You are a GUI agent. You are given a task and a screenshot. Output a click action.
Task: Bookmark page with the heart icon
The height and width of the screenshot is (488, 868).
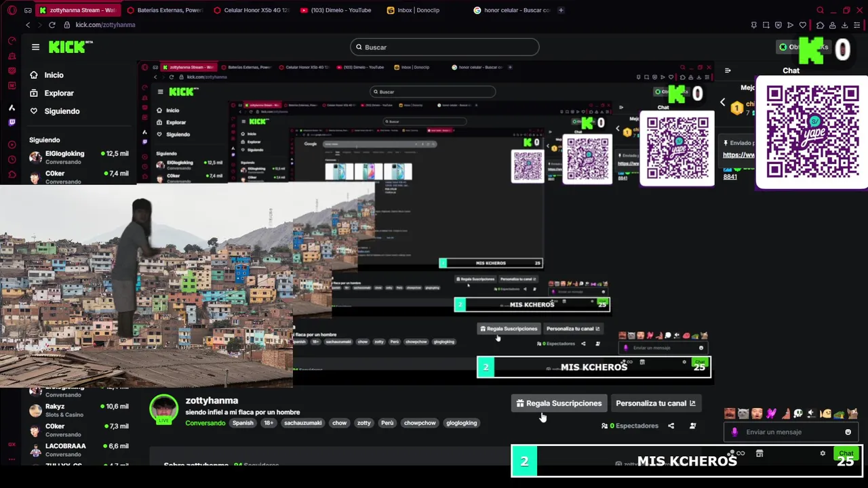point(804,25)
